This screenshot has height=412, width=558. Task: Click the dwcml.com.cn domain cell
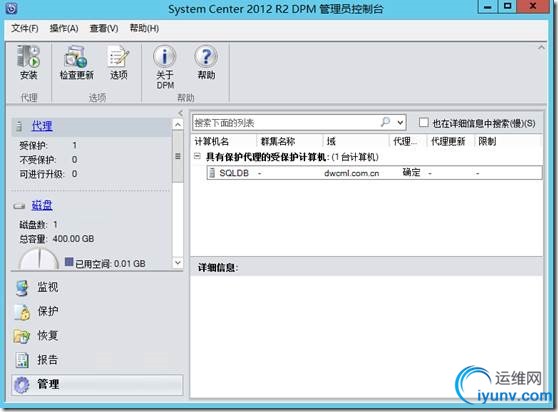coord(351,173)
